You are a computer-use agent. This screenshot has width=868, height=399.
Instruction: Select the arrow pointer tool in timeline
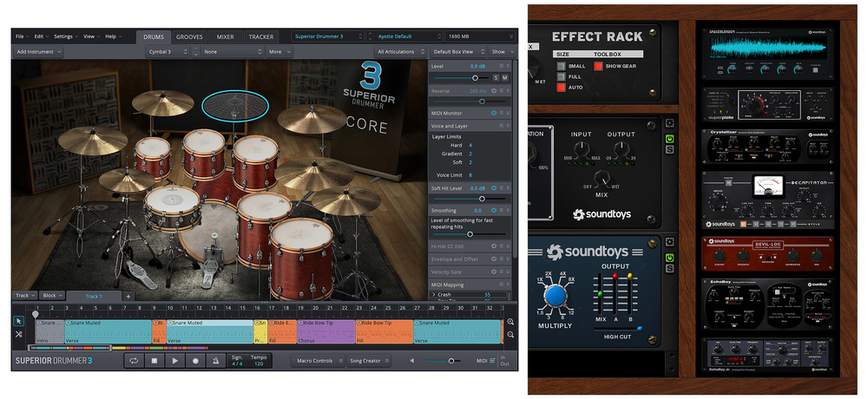coord(19,320)
